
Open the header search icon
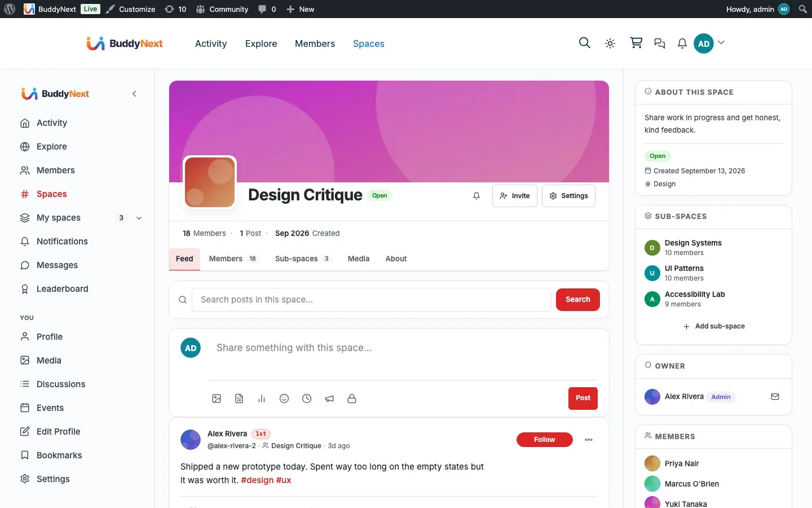(585, 43)
